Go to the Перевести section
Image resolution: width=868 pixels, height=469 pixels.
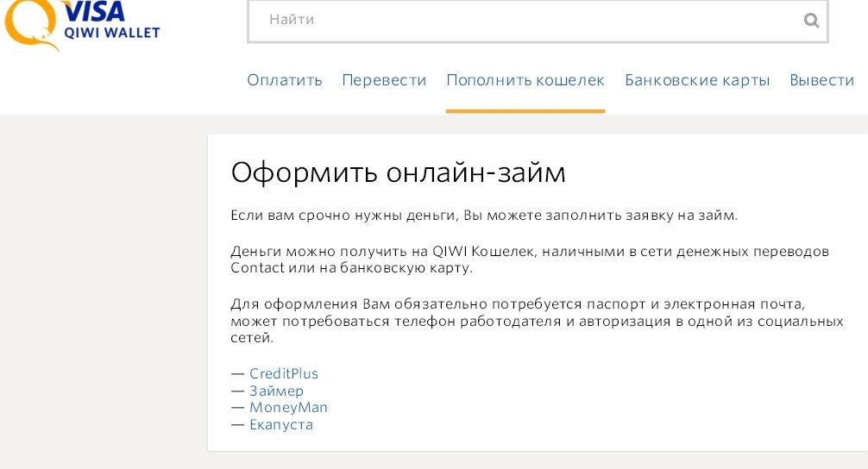pos(384,80)
